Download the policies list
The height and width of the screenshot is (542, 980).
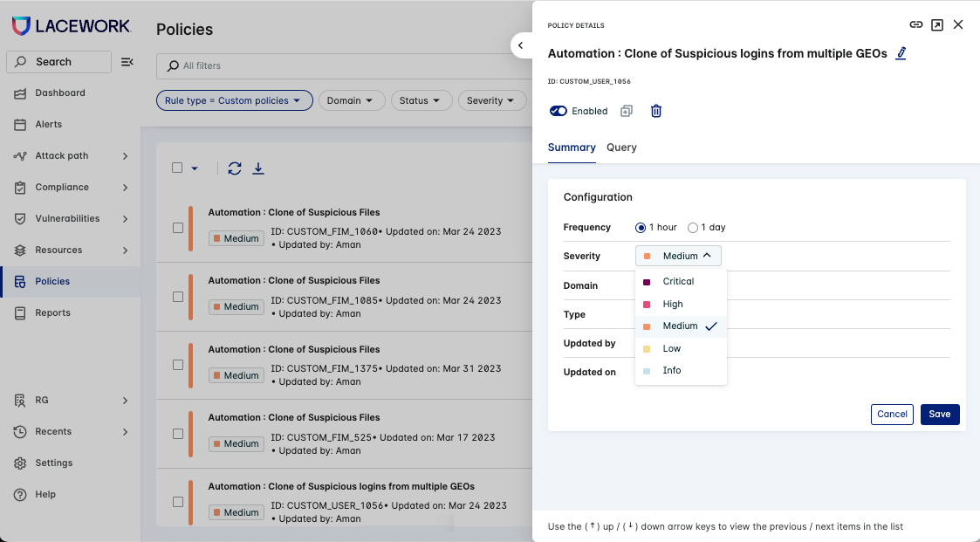(258, 168)
